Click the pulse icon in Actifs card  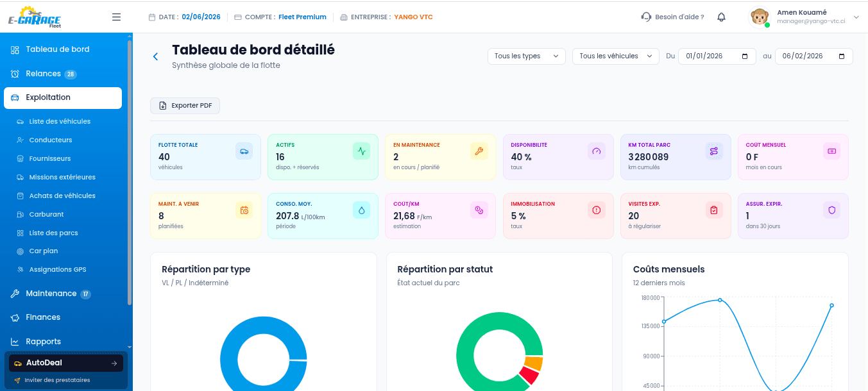361,151
